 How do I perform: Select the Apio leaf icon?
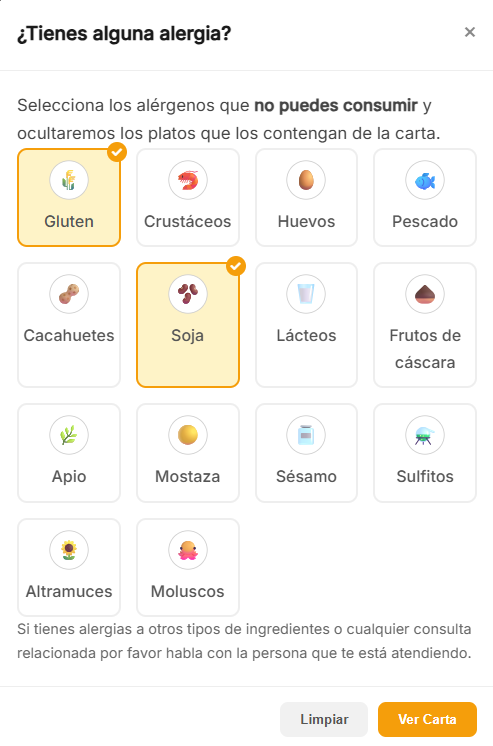(69, 435)
